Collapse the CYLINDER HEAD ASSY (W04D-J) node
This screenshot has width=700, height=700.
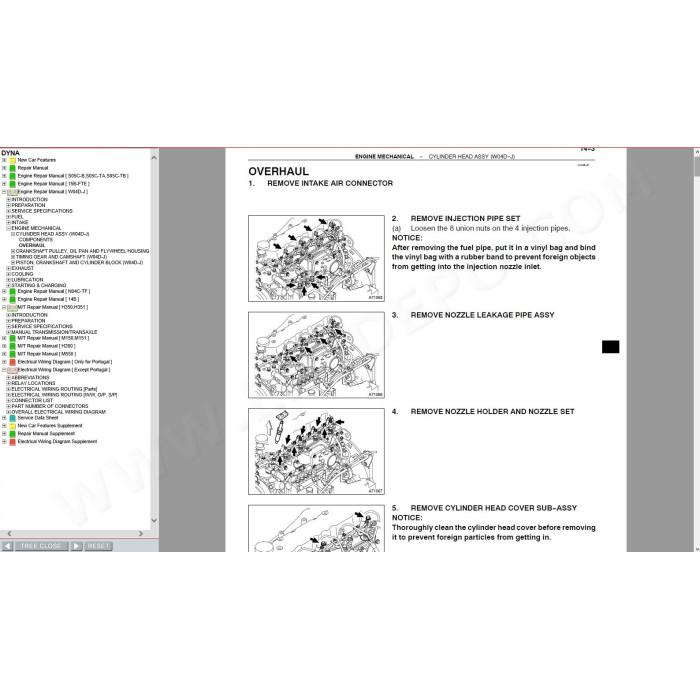click(x=13, y=234)
